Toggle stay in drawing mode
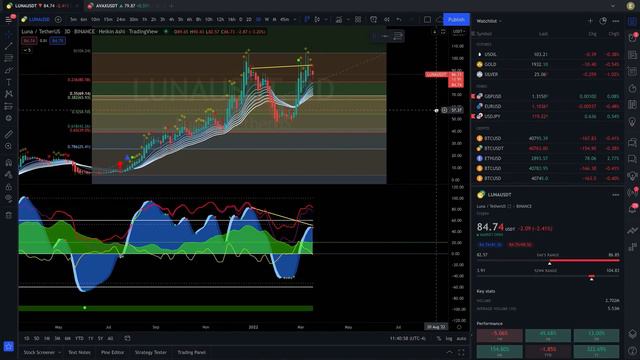640x360 pixels. point(9,175)
